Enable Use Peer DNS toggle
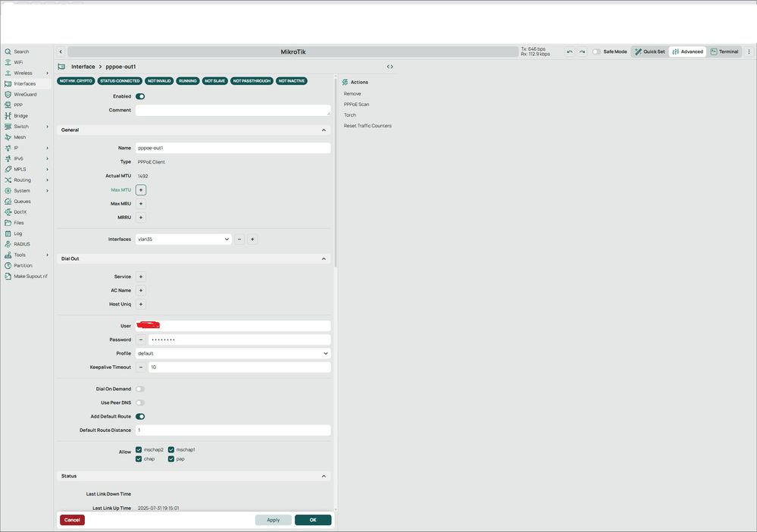 140,402
